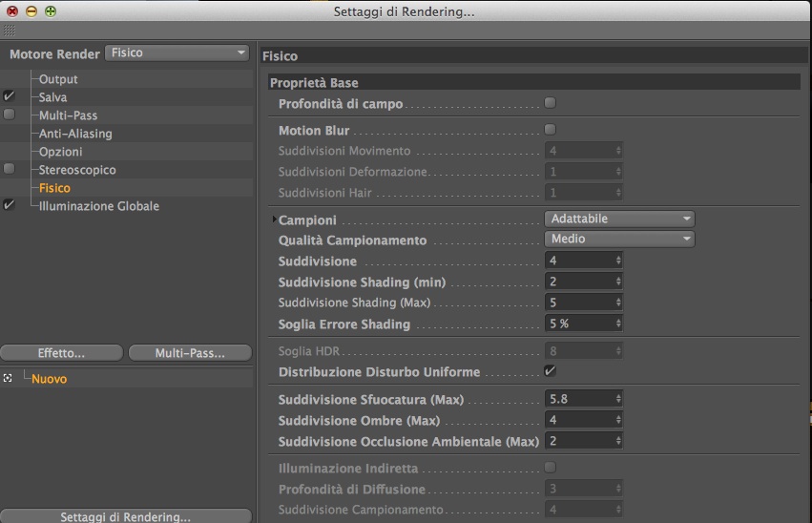Select Anti-Aliasing in the settings list
The width and height of the screenshot is (812, 523).
75,134
